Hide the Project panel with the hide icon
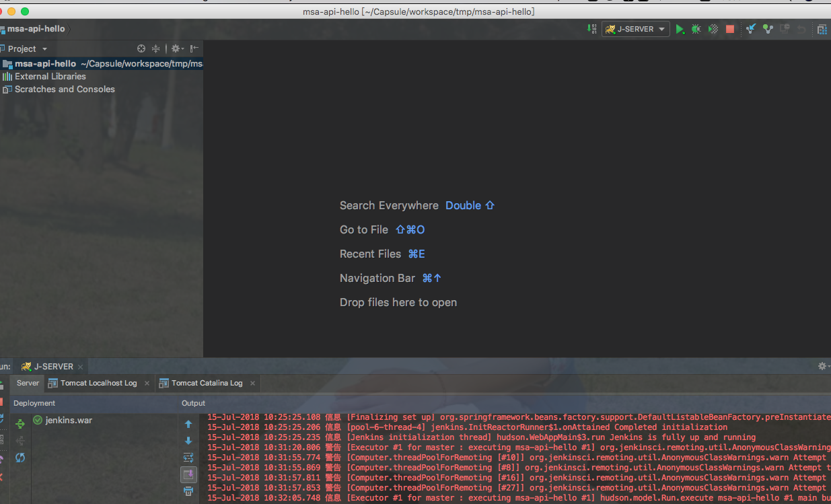Viewport: 831px width, 504px height. (194, 48)
